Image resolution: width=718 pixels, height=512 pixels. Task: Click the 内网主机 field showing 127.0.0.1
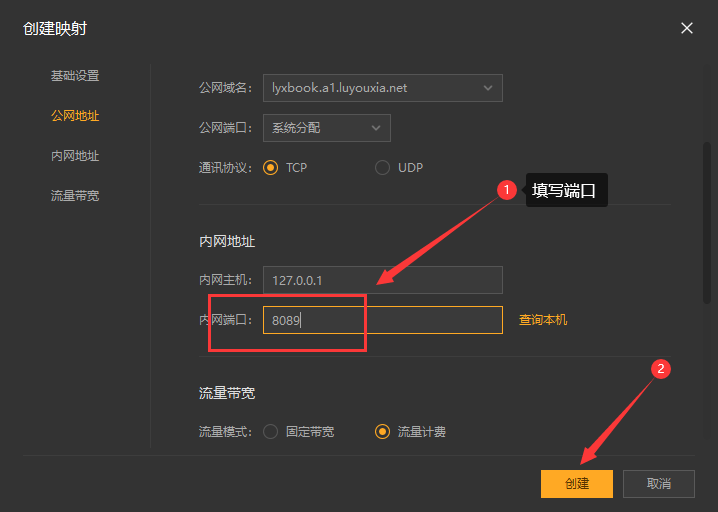(x=383, y=280)
